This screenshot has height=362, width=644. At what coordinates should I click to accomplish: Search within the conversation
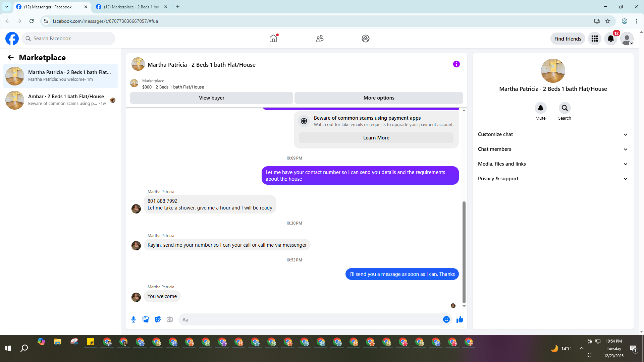tap(565, 108)
